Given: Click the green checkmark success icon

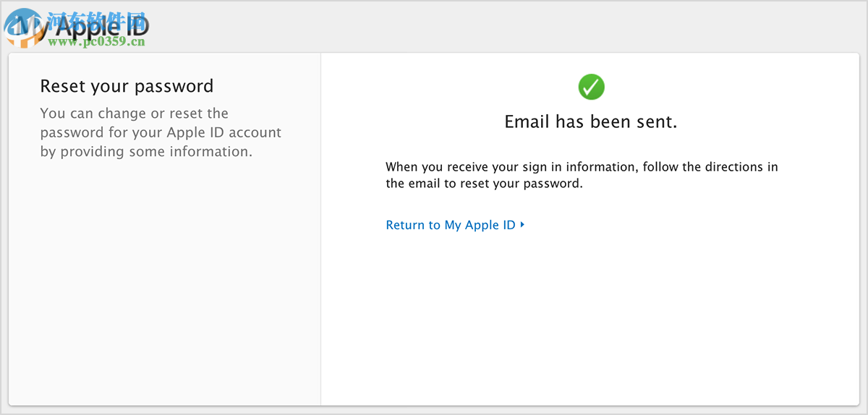Looking at the screenshot, I should click(x=591, y=87).
